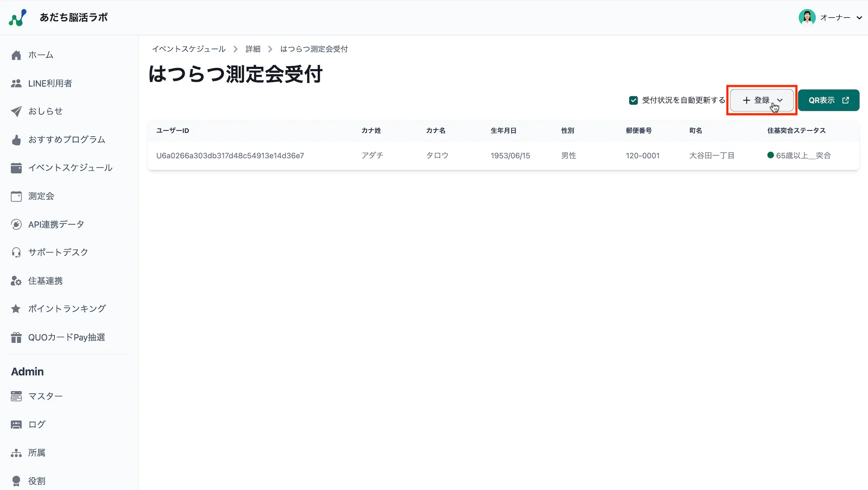868x490 pixels.
Task: Open the オーナー account dropdown
Action: click(x=835, y=17)
